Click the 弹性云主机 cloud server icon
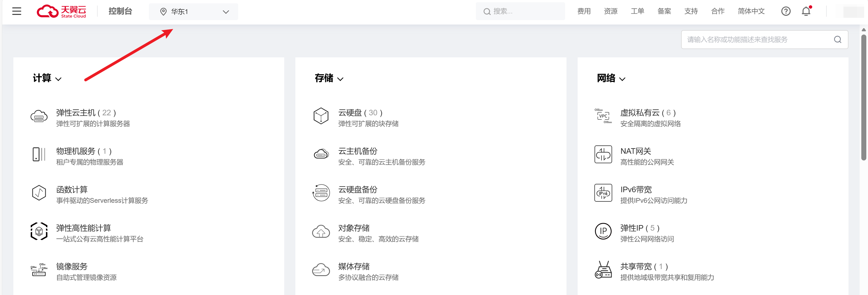 click(39, 116)
